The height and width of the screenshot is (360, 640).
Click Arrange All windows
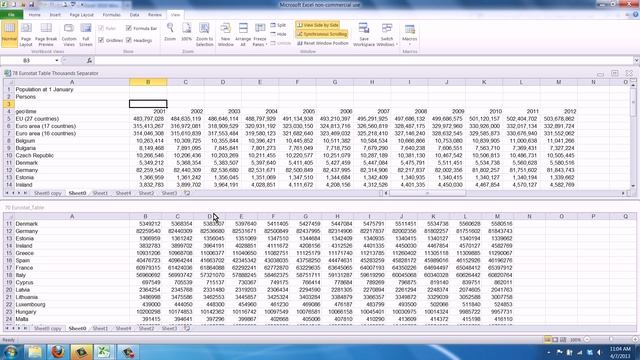[243, 34]
